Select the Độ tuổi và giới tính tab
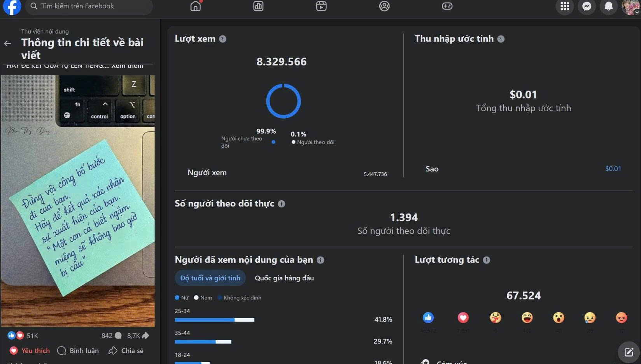641x364 pixels. 210,278
